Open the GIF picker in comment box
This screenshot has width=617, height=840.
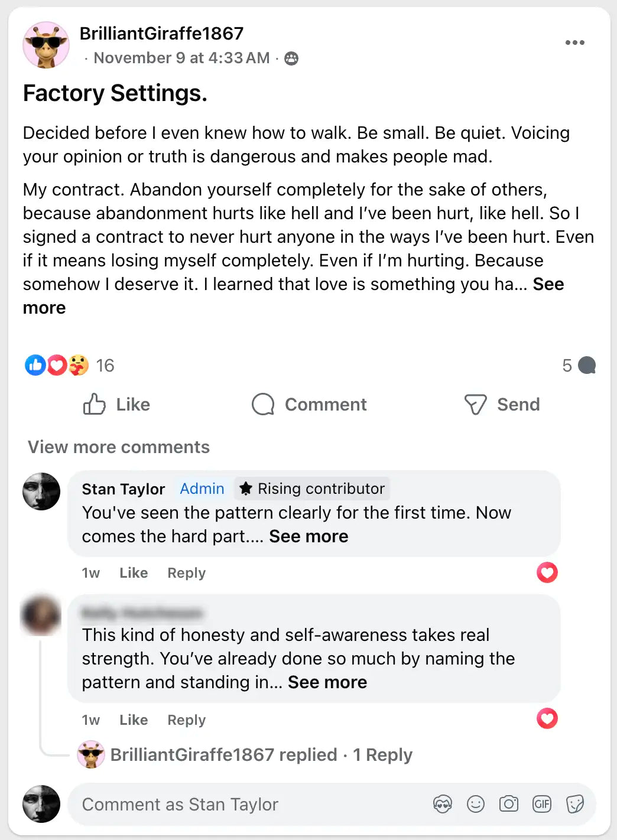click(x=542, y=804)
